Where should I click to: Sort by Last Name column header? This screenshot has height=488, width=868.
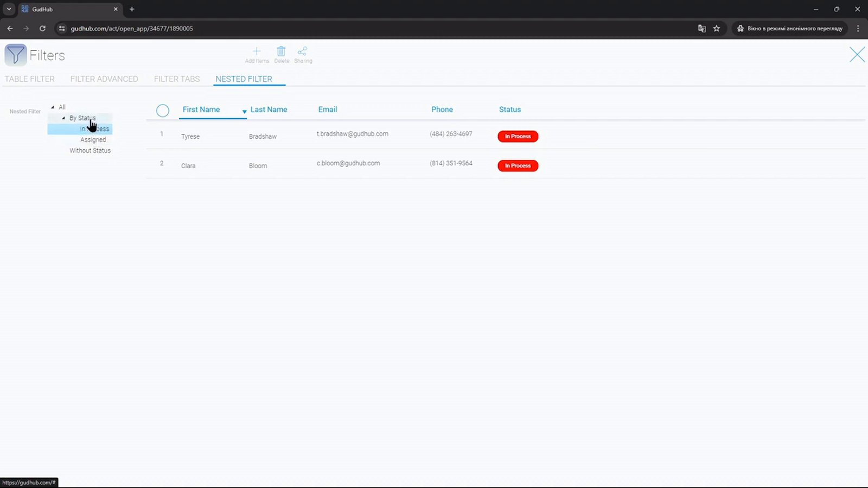pos(269,110)
